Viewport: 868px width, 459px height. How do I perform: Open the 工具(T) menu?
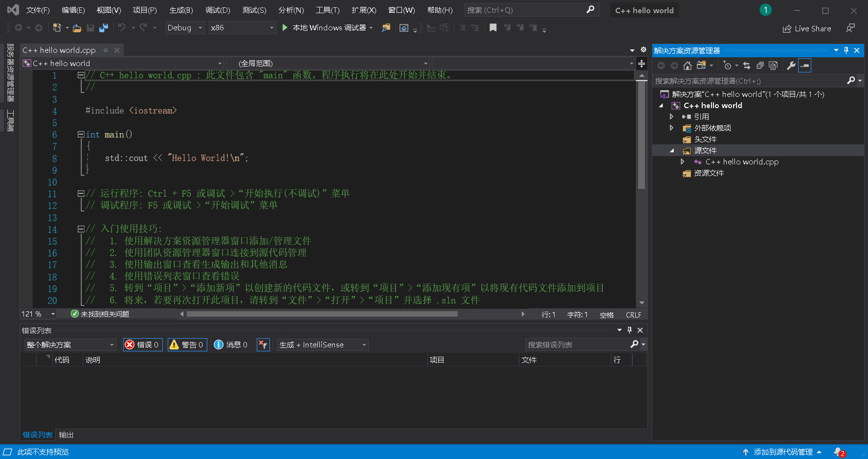(328, 10)
